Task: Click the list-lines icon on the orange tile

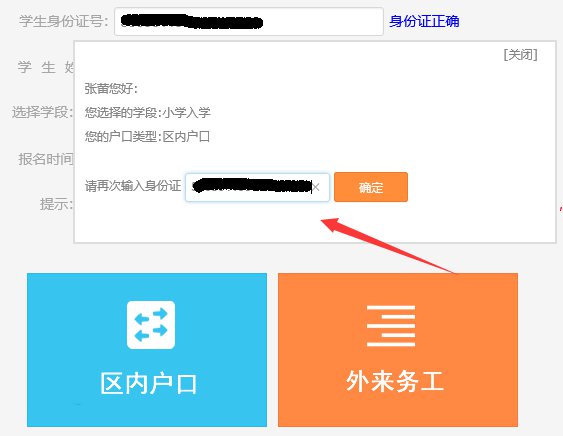Action: click(x=391, y=326)
